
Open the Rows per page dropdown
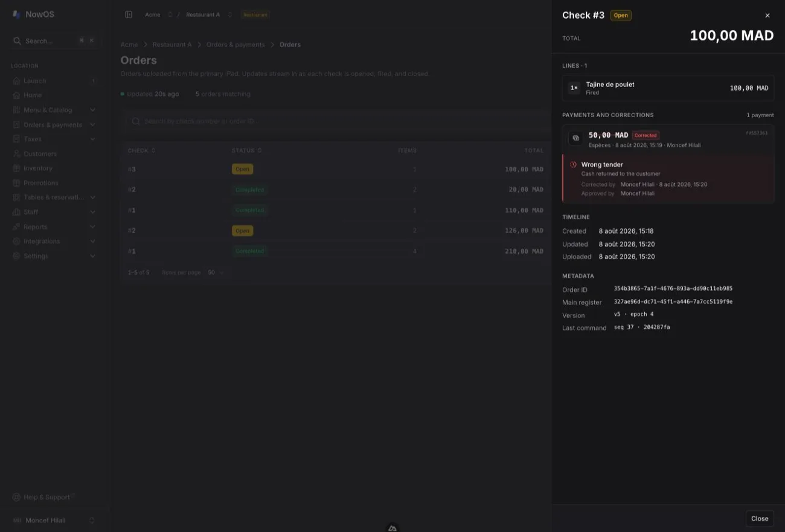pos(216,272)
